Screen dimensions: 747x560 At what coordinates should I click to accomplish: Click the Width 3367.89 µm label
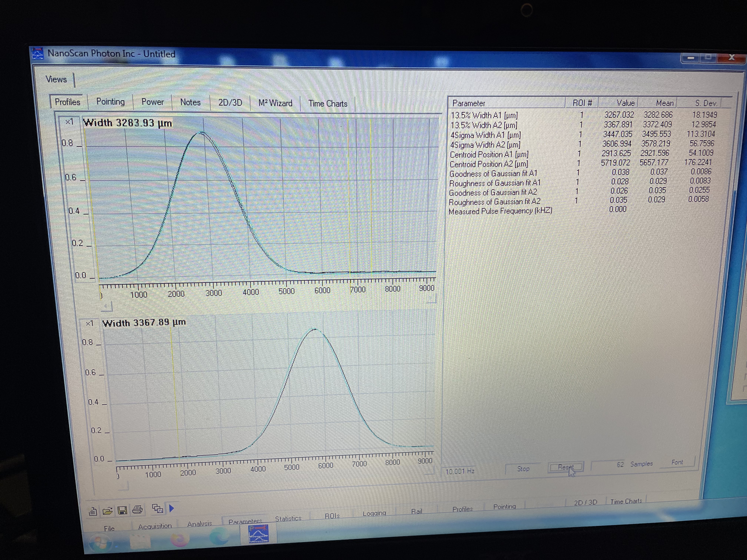pos(144,322)
